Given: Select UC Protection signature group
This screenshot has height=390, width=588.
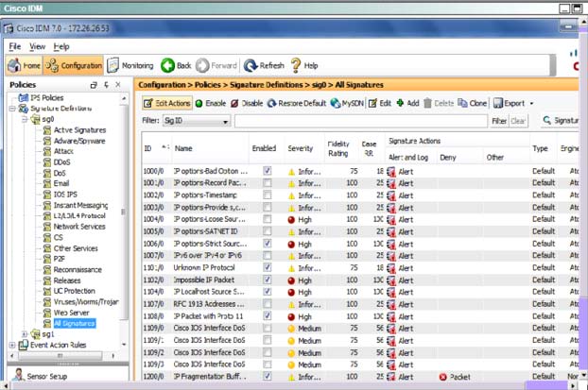Looking at the screenshot, I should 74,291.
